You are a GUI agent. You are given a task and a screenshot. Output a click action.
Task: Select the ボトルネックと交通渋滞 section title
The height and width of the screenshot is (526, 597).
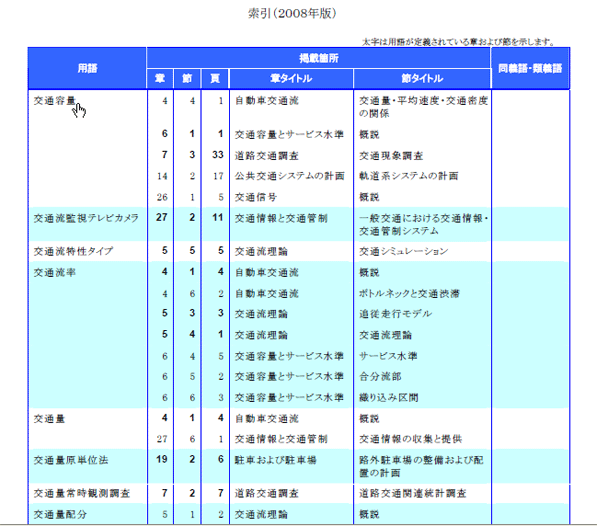click(x=409, y=293)
